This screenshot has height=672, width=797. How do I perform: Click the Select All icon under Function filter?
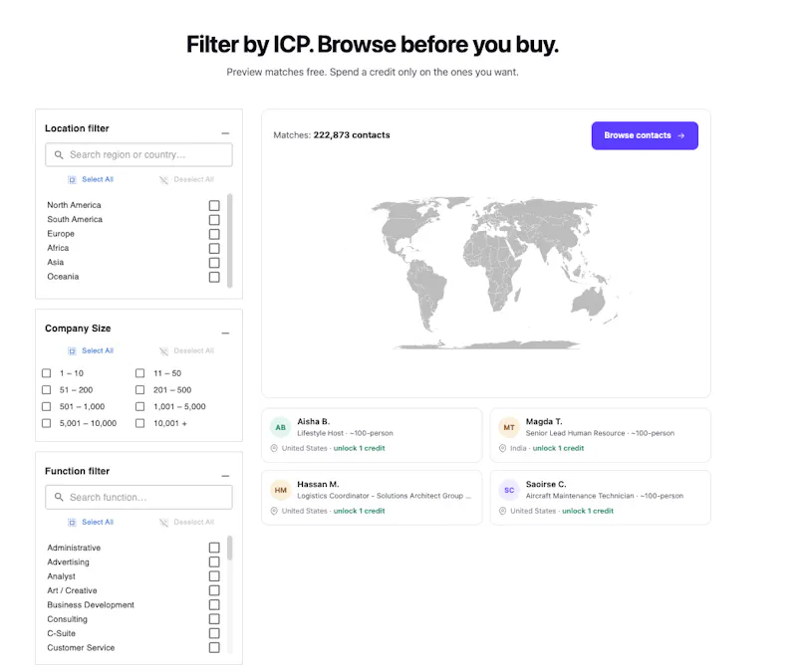pyautogui.click(x=72, y=522)
